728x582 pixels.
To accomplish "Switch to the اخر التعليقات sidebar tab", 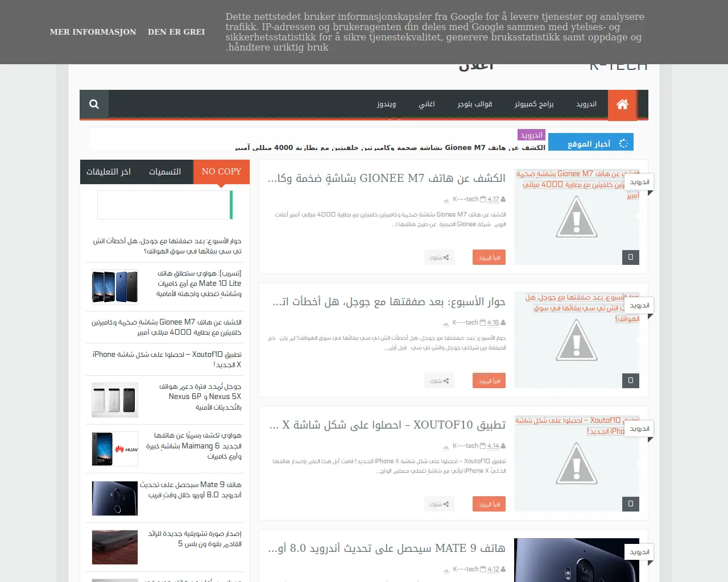I will tap(109, 172).
